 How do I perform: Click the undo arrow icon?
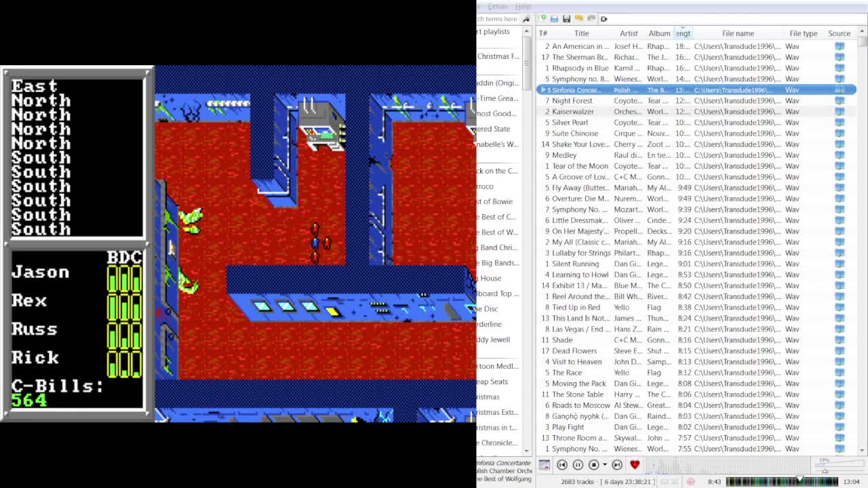click(x=578, y=18)
